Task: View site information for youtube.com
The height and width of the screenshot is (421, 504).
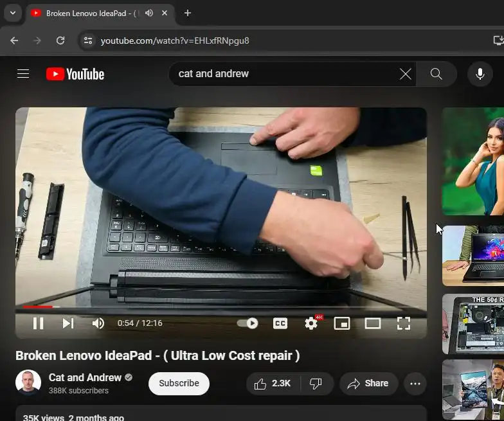Action: click(x=87, y=41)
